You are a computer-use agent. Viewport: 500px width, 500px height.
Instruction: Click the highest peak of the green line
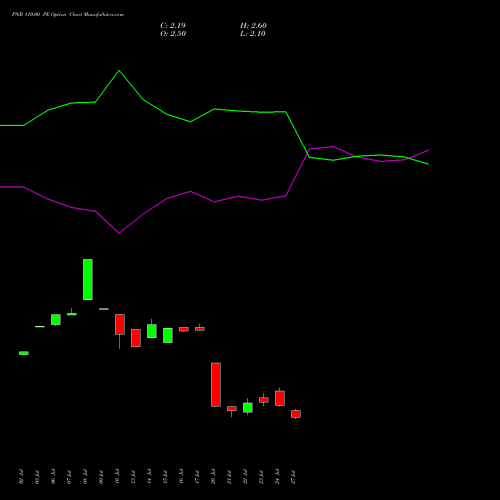[119, 71]
